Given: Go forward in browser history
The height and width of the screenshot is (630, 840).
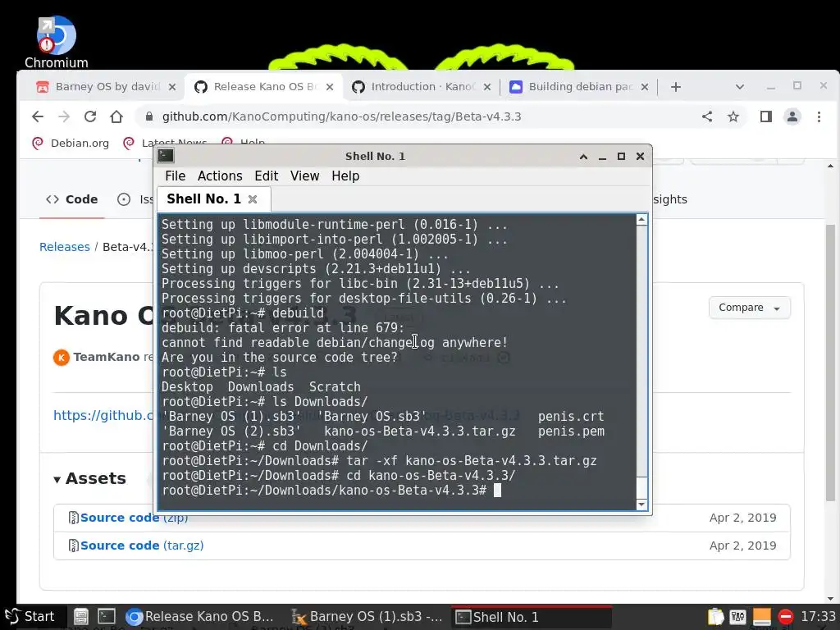Looking at the screenshot, I should (64, 116).
